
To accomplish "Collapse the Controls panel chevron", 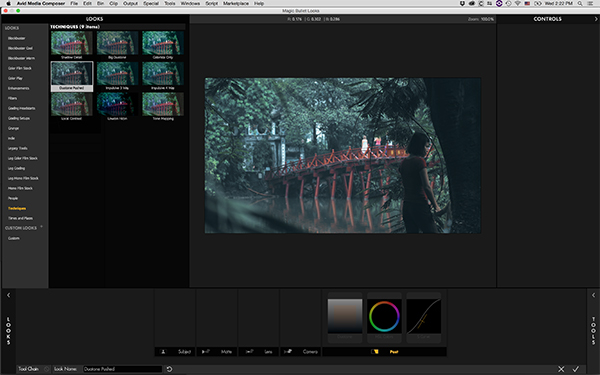I will [596, 19].
